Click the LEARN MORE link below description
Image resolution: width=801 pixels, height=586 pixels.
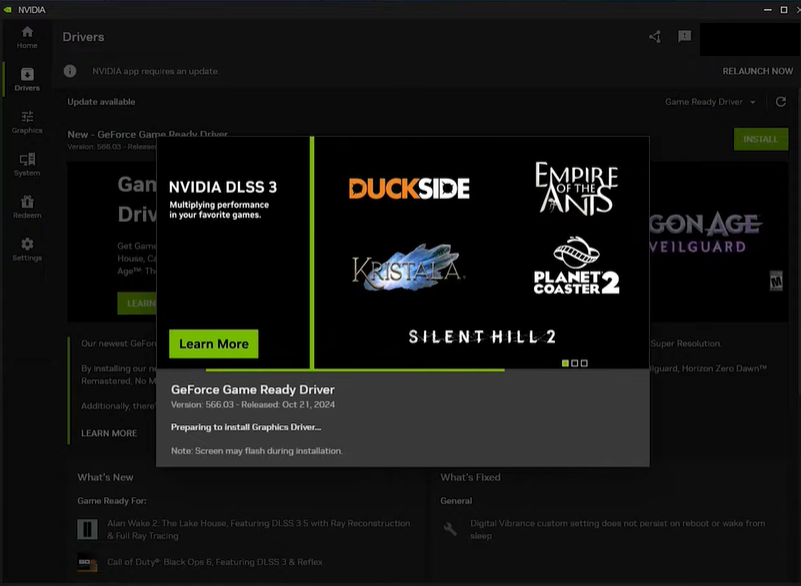point(109,433)
